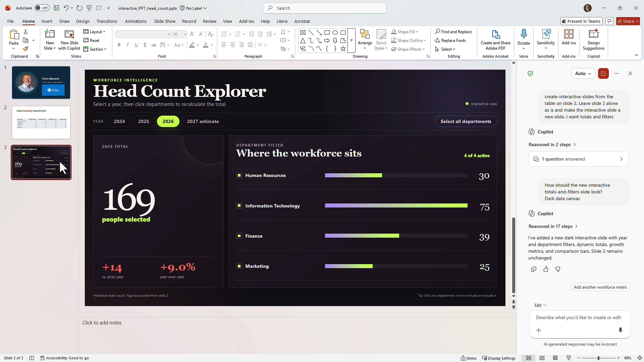Viewport: 644px width, 362px height.
Task: Open the Layout dropdown
Action: point(94,32)
